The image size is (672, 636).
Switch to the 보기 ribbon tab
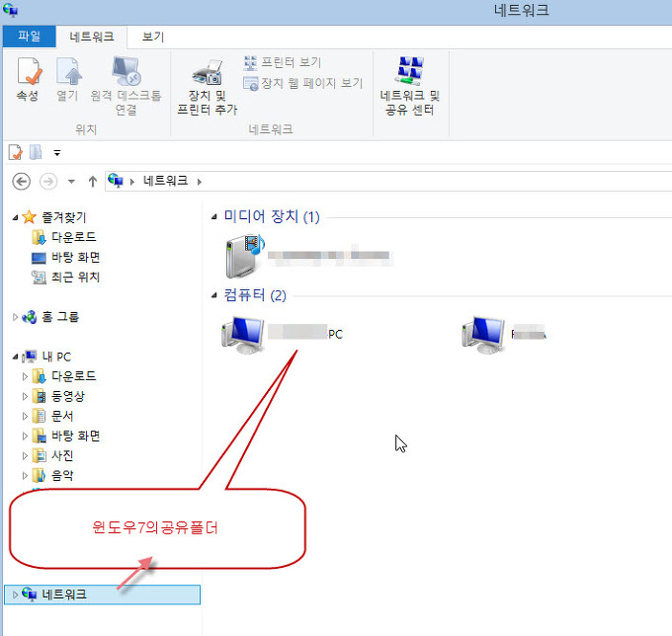(x=152, y=37)
